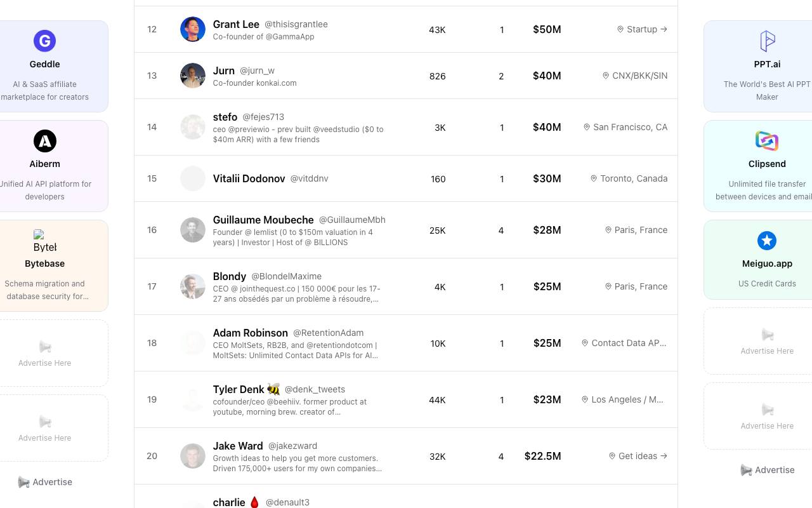Click the Clipsend logo icon
Viewport: 812px width, 508px height.
(767, 141)
